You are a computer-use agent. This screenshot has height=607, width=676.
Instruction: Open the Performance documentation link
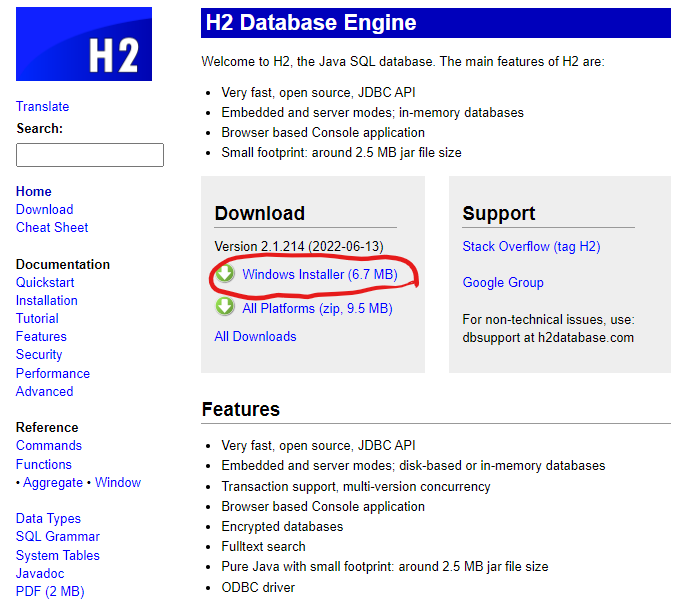pyautogui.click(x=53, y=373)
